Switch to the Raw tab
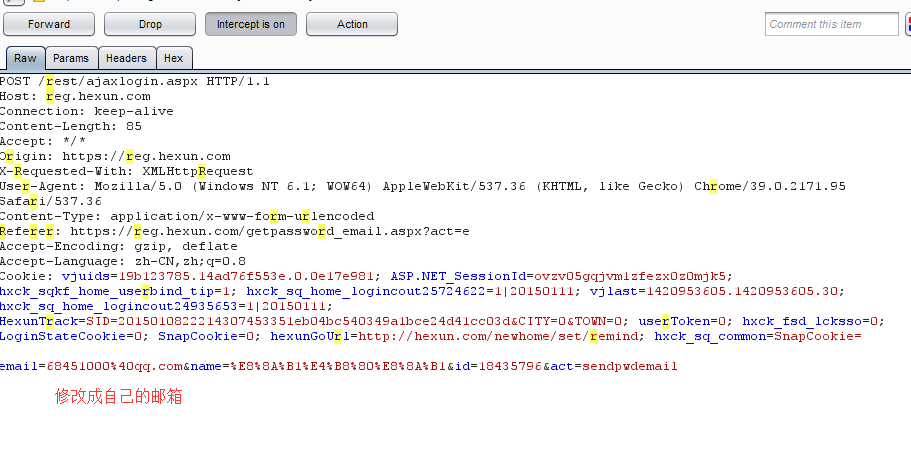The width and height of the screenshot is (911, 463). coord(25,59)
